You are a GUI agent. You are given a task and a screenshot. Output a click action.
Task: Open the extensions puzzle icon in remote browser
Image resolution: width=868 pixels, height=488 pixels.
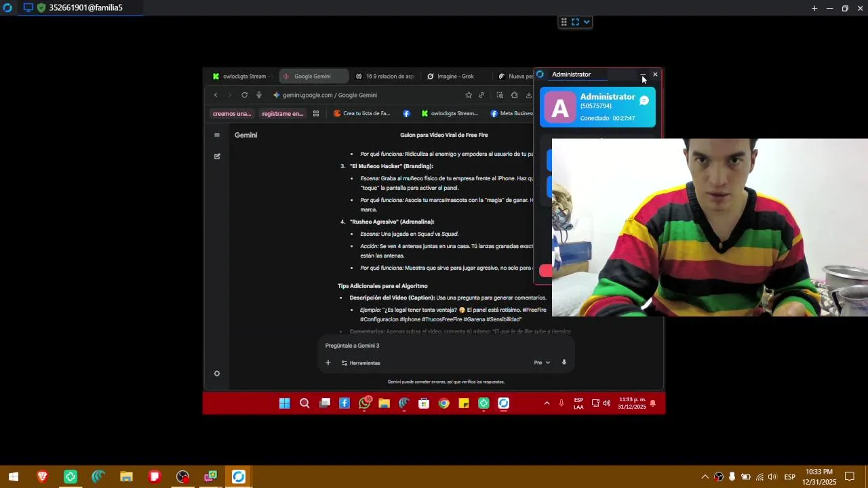[x=514, y=95]
